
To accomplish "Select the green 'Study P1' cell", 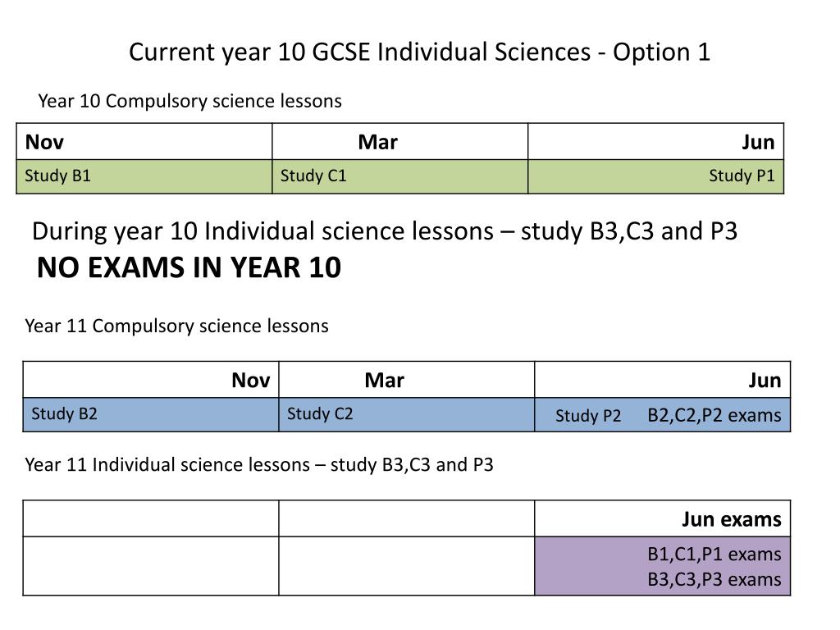I will 655,176.
